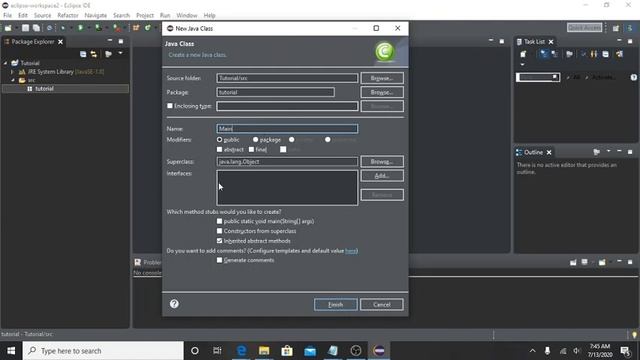Uncheck Inherited abstract methods option
This screenshot has width=640, height=360.
220,241
